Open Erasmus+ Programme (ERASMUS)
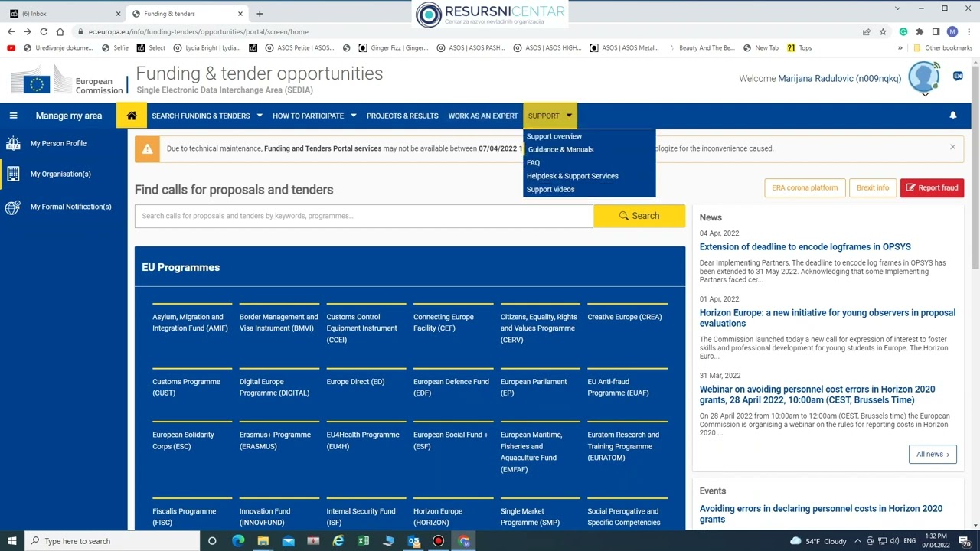The image size is (980, 551). (x=275, y=440)
